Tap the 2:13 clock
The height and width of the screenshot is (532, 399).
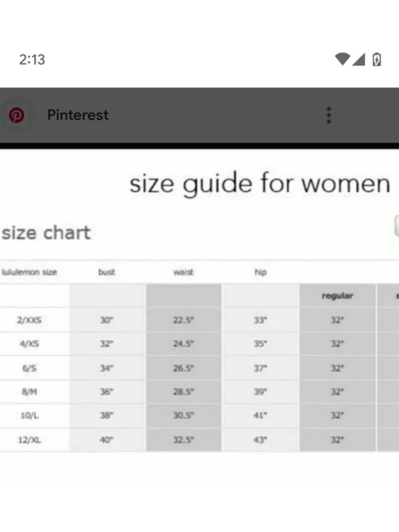pos(32,59)
